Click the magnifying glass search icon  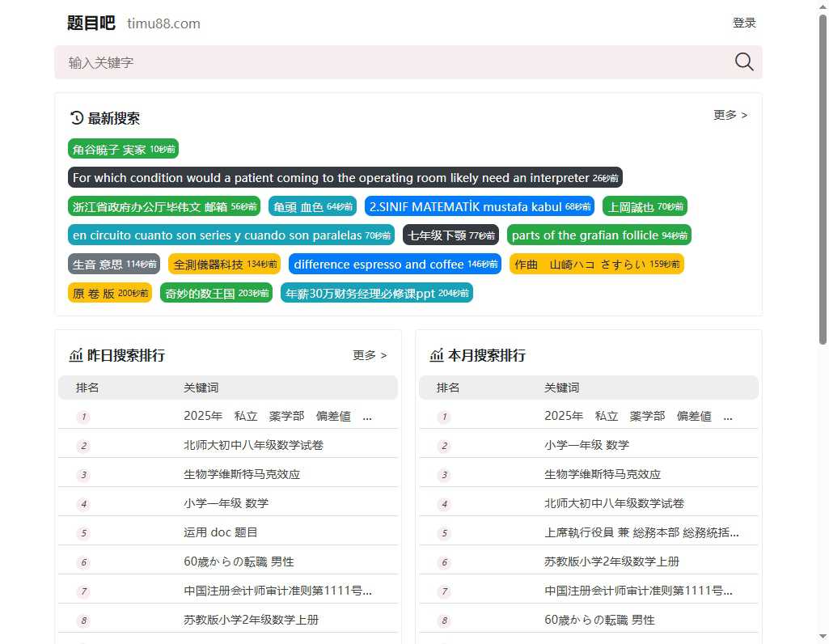pos(742,61)
